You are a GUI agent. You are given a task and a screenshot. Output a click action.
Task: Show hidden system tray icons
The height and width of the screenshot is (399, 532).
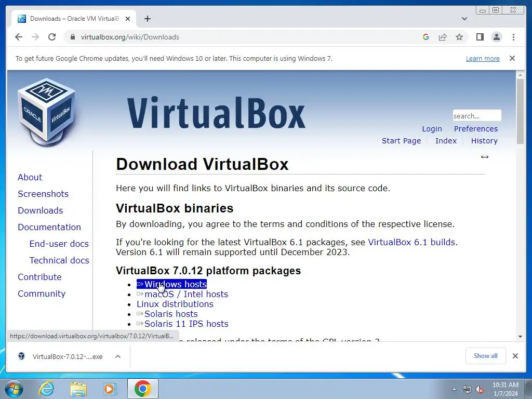454,389
